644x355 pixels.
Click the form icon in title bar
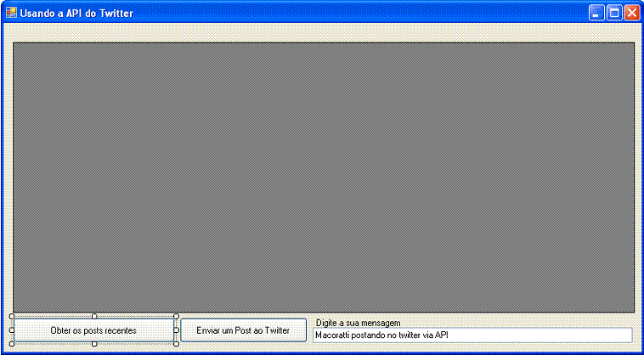coord(11,13)
